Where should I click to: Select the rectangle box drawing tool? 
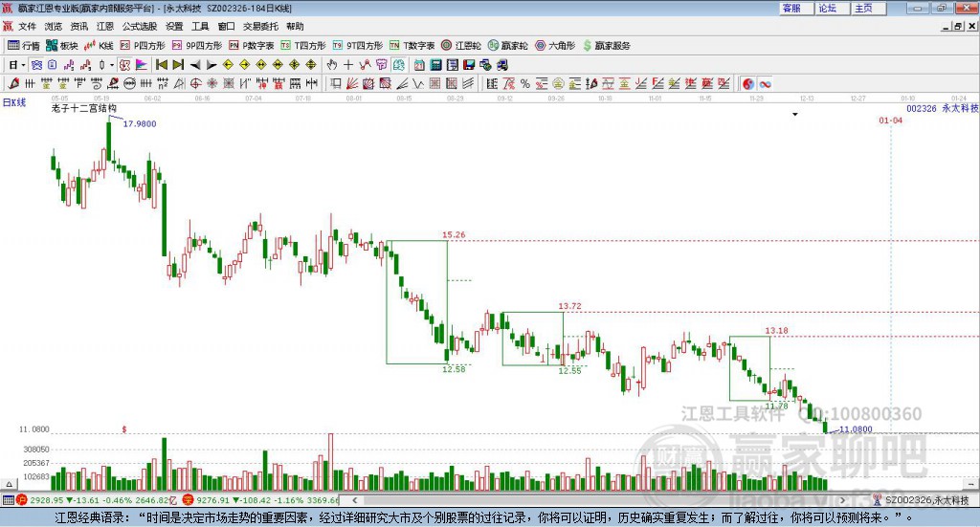click(x=336, y=83)
